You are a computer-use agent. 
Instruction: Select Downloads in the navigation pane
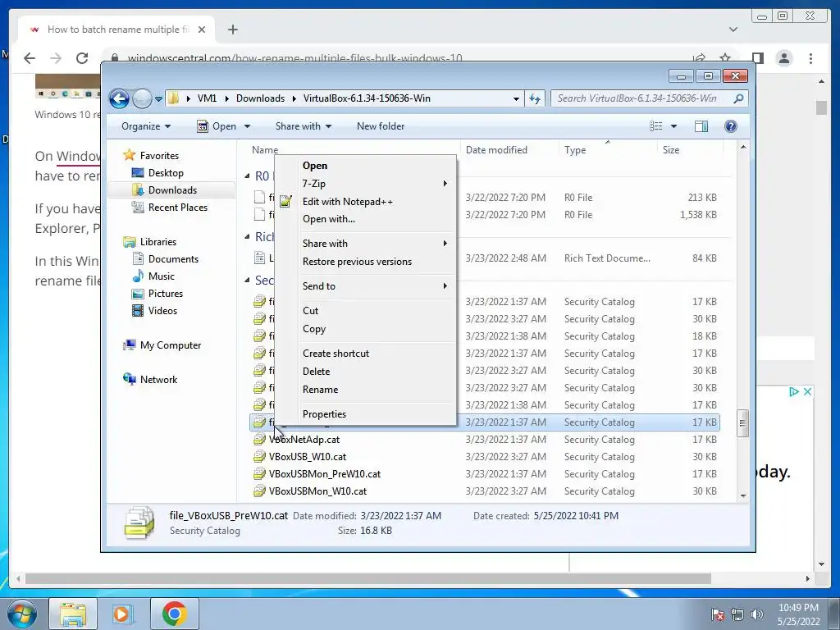tap(172, 190)
